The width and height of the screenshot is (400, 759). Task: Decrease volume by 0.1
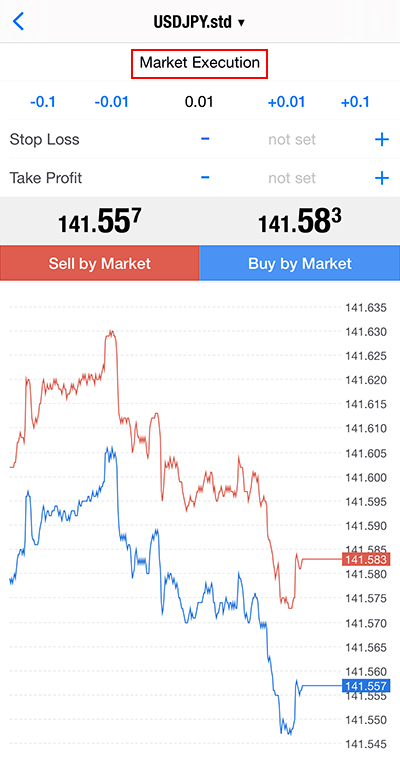coord(43,102)
